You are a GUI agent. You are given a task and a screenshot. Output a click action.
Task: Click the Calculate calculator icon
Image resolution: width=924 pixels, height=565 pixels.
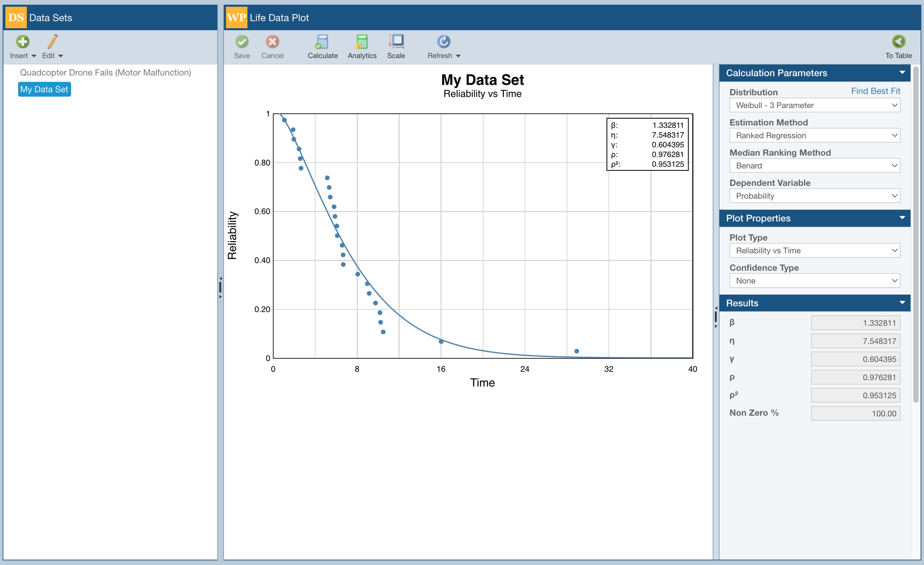point(322,42)
